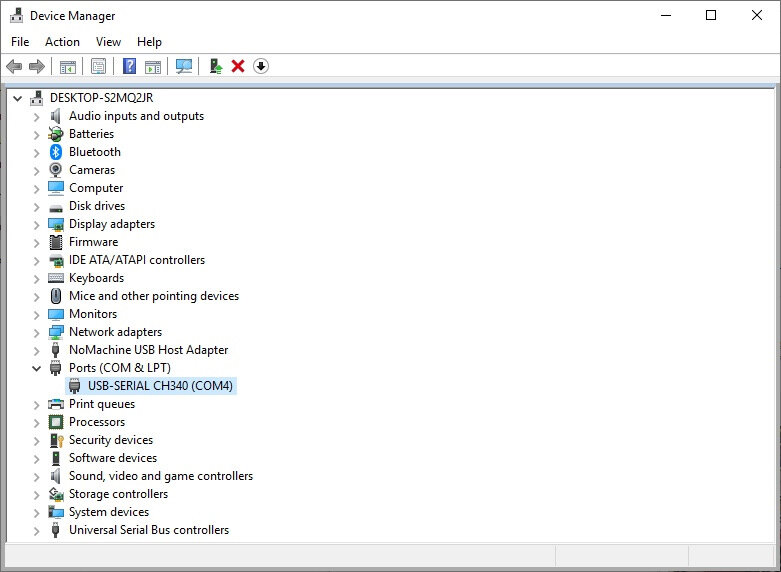
Task: Open the View menu
Action: [108, 42]
